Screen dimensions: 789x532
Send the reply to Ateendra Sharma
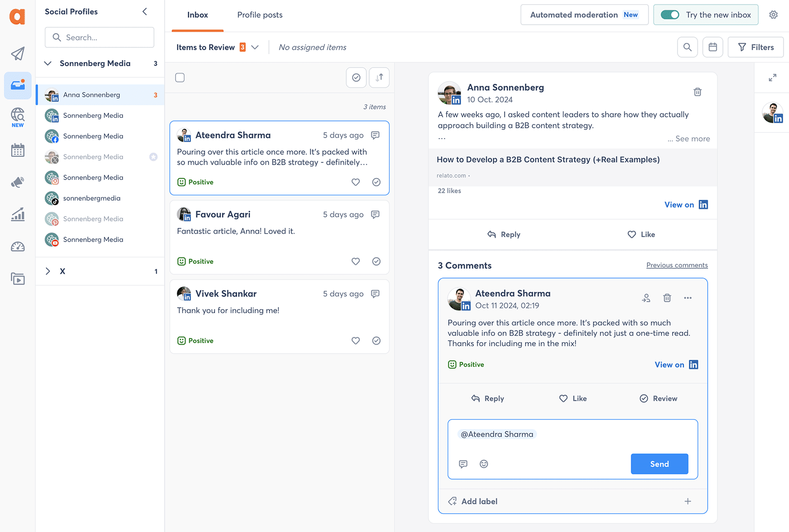[659, 464]
